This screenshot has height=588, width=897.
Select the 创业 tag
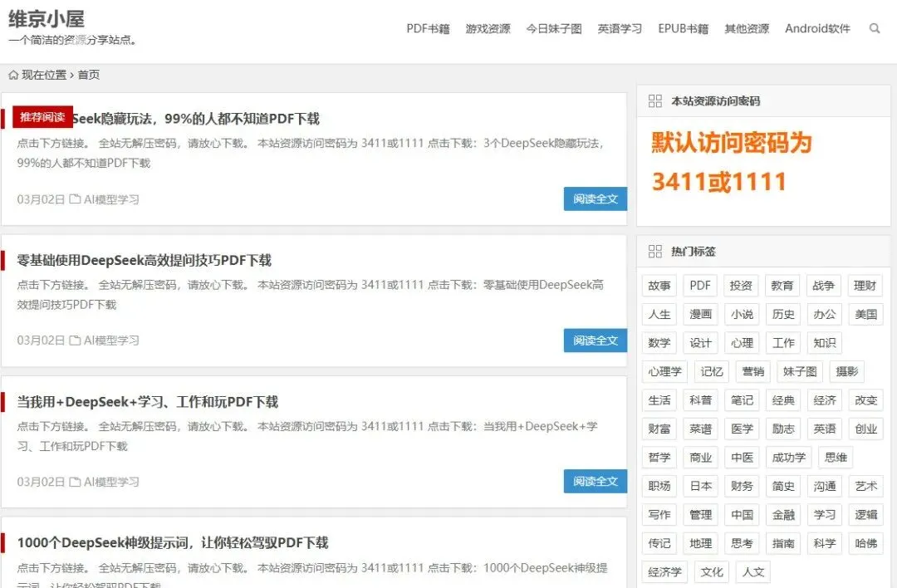[x=865, y=429]
